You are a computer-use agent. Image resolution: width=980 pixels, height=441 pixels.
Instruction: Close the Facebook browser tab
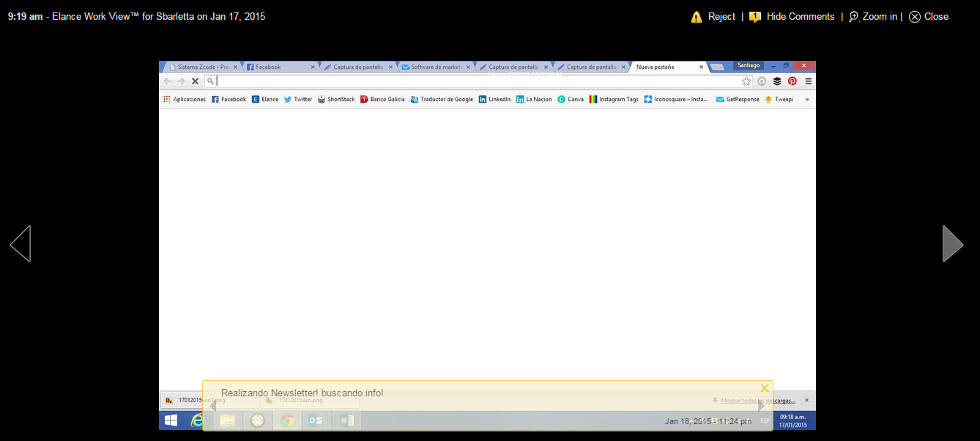click(x=313, y=67)
